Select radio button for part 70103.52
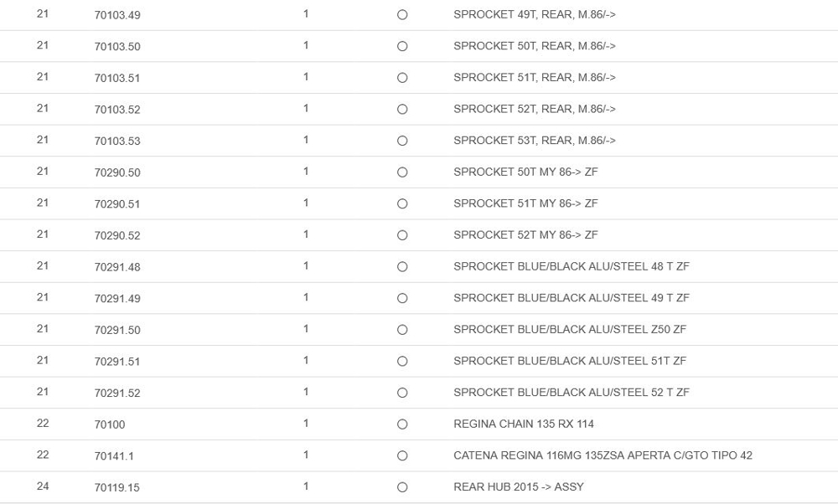838x504 pixels. click(x=402, y=110)
